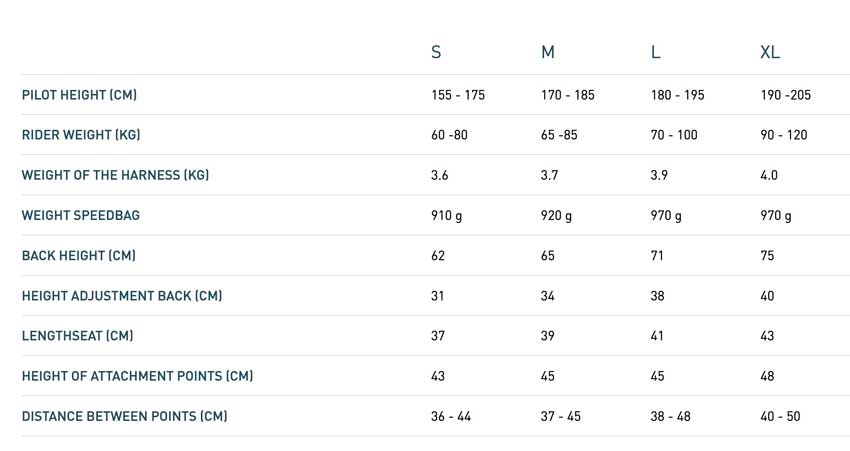850x451 pixels.
Task: Click the LENGTHSEAT (CM) row label
Action: [x=78, y=336]
